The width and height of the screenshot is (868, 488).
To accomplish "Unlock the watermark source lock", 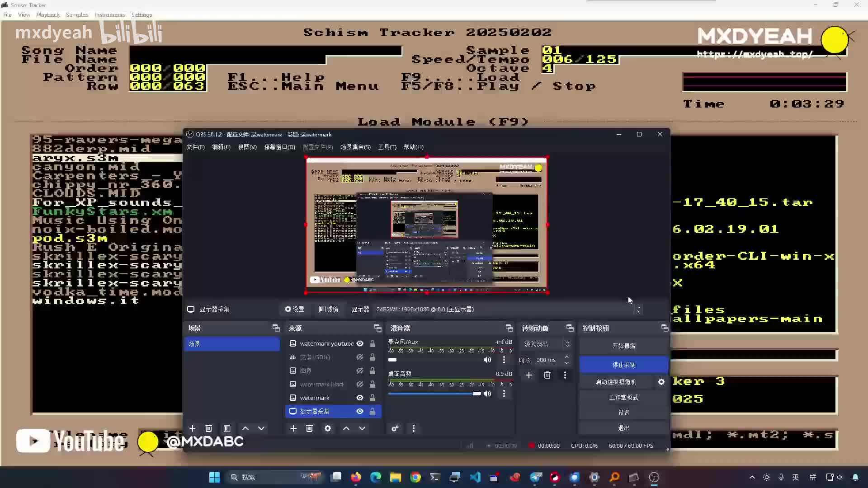I will click(373, 398).
